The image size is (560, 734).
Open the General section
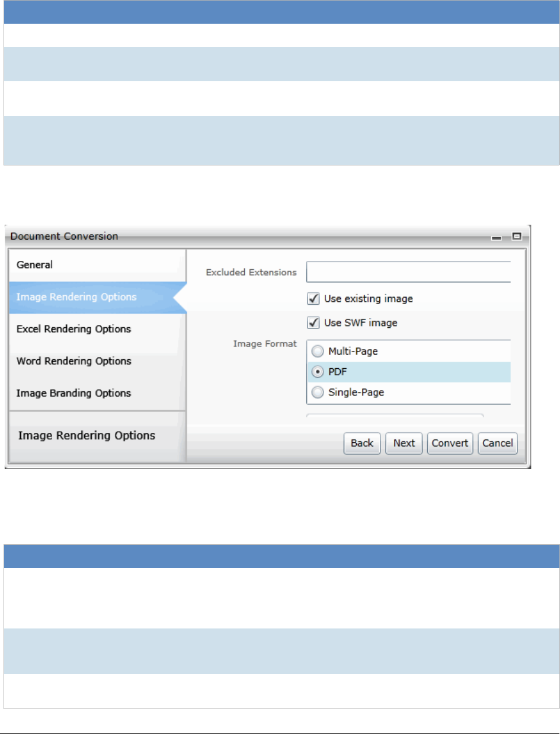tap(98, 265)
